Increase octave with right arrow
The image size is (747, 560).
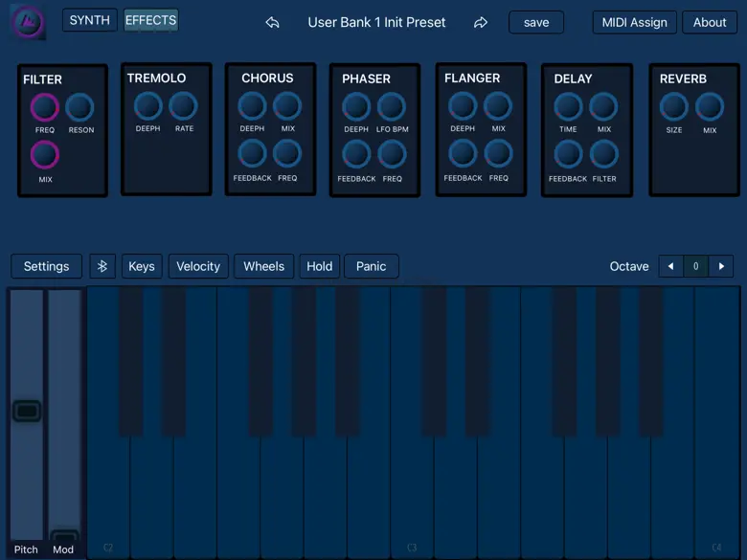[x=721, y=266]
